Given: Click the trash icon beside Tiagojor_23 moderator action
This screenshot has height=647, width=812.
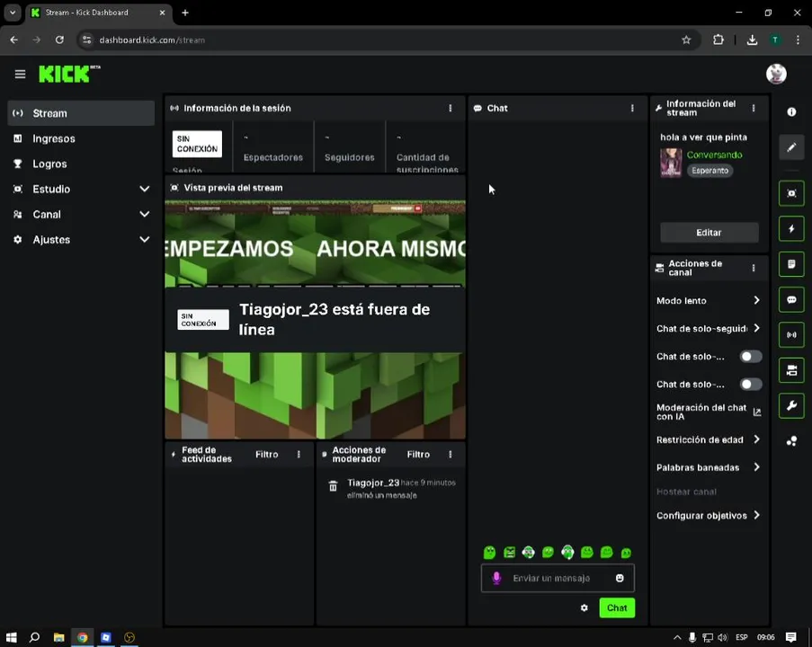Looking at the screenshot, I should [333, 486].
